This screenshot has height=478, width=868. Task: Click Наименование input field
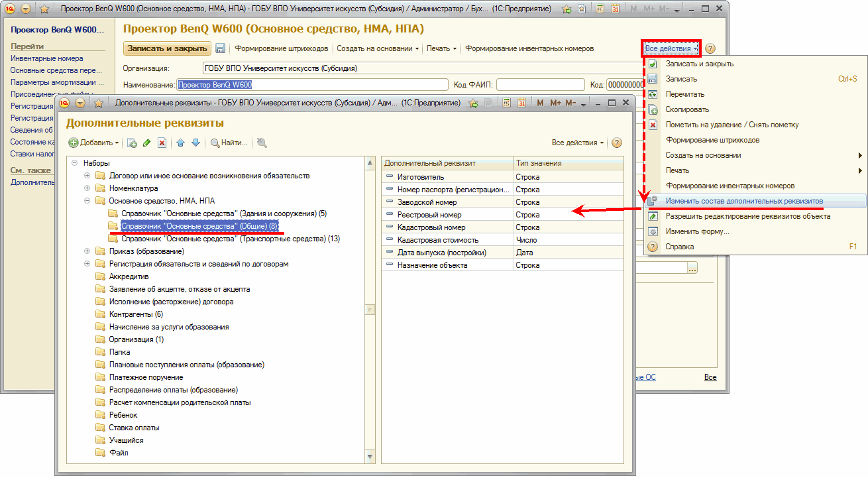click(313, 85)
